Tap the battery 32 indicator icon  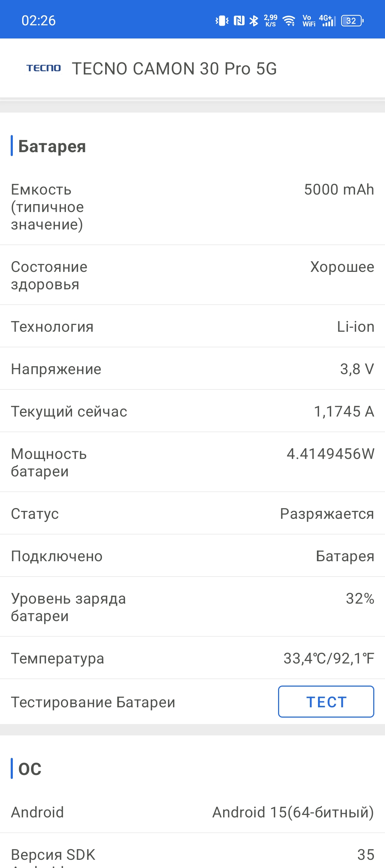[x=352, y=21]
